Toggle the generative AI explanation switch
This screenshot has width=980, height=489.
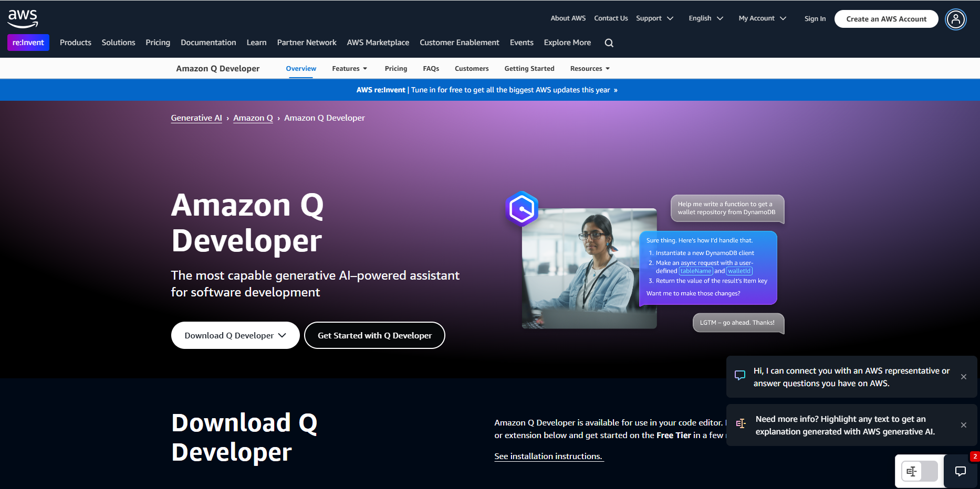point(919,471)
